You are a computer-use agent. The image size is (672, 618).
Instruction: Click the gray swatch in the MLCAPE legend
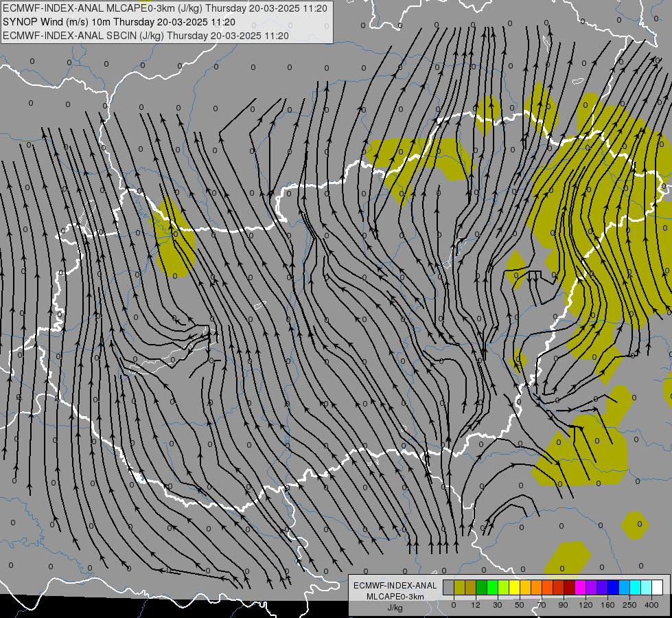[x=449, y=587]
